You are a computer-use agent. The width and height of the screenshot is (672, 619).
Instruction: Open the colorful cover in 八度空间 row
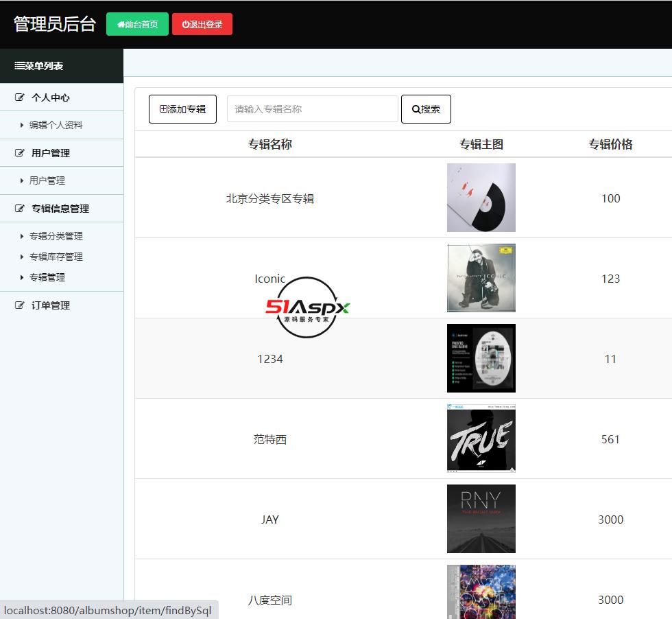pos(481,592)
